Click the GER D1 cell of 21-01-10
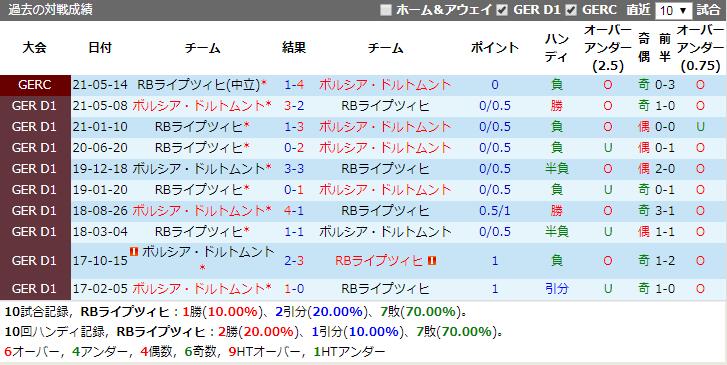727x365 pixels. [35, 127]
